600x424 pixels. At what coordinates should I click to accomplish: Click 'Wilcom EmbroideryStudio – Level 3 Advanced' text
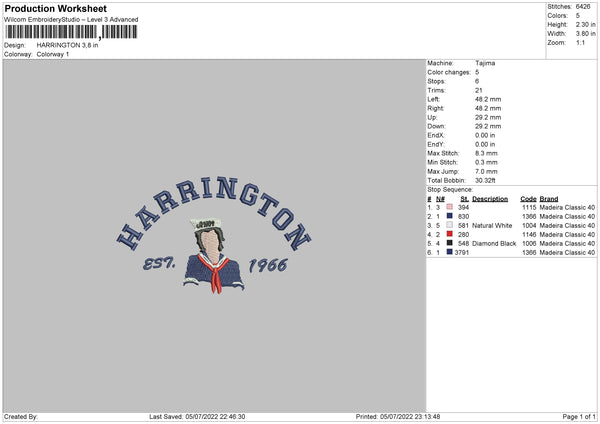tap(71, 20)
